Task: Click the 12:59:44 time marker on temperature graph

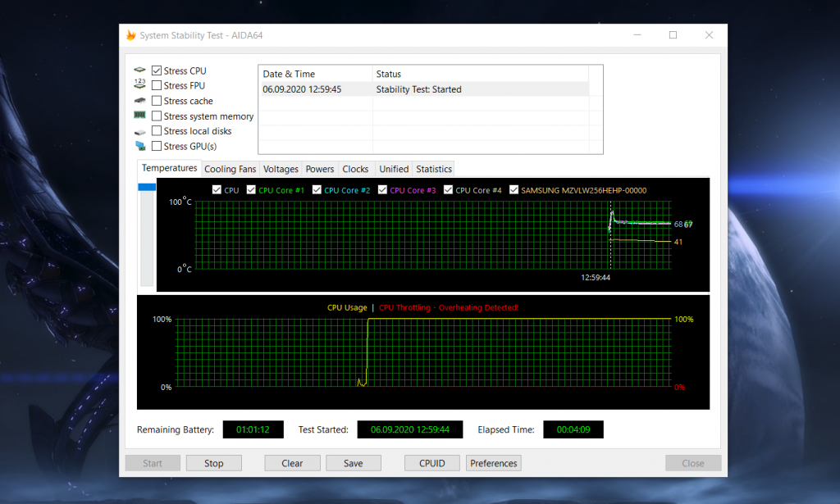Action: [596, 277]
